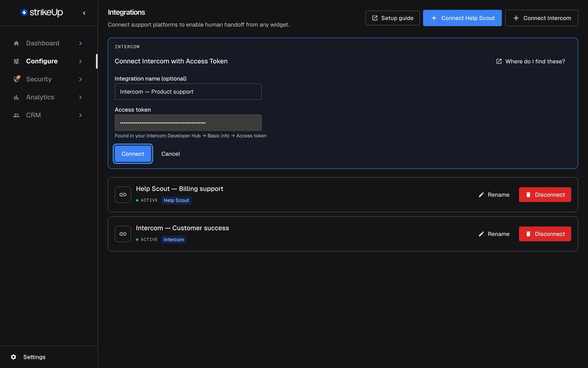Viewport: 588px width, 368px height.
Task: Expand the Configure menu chevron
Action: (x=80, y=61)
